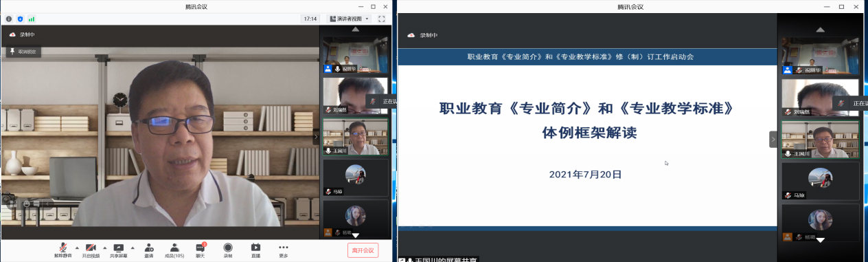868x262 pixels.
Task: Click the meeting time 17:14 display
Action: tap(310, 19)
